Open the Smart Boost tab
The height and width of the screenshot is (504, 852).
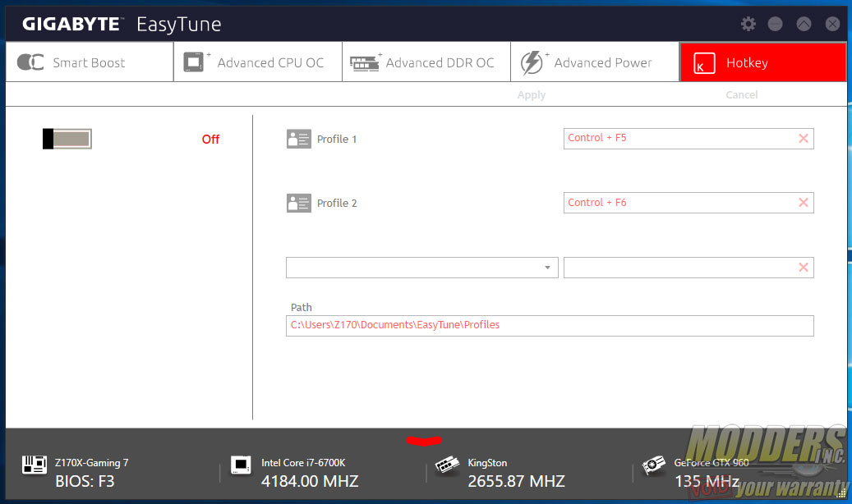[90, 62]
